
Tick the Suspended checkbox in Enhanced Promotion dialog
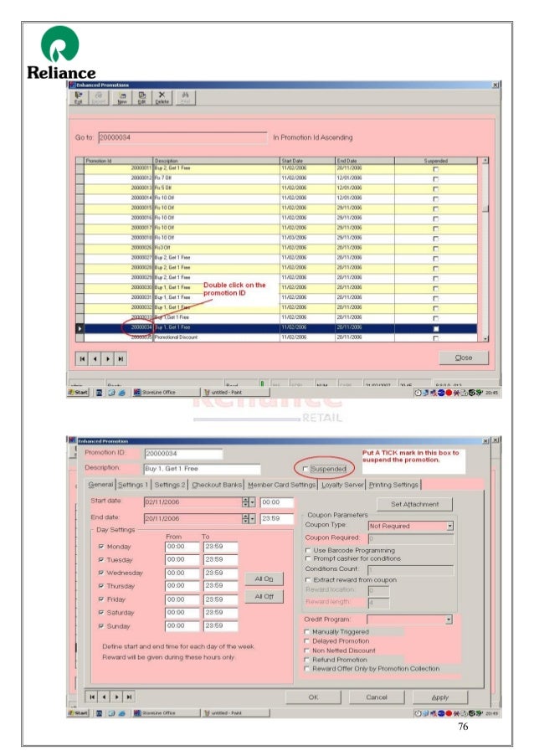(x=305, y=469)
